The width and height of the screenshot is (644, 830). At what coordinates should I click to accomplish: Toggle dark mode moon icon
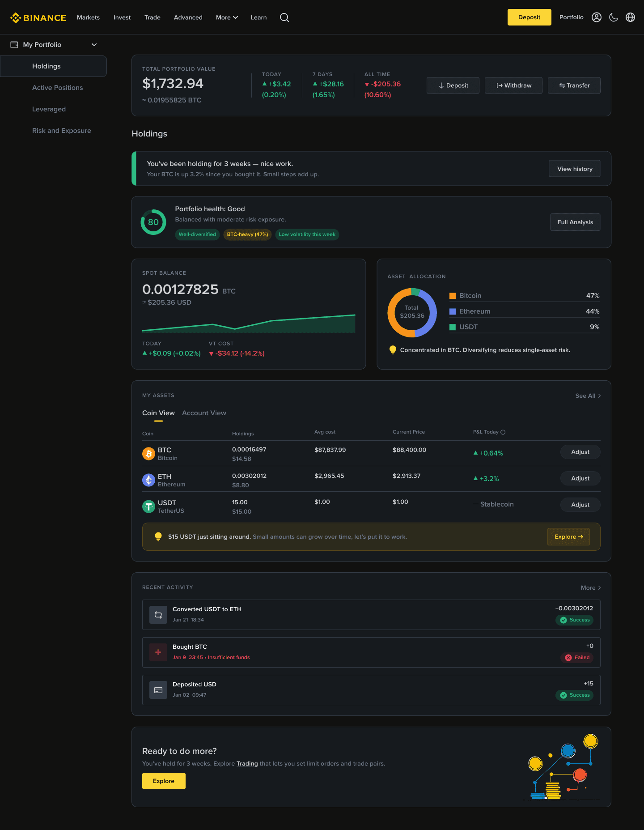[x=614, y=17]
